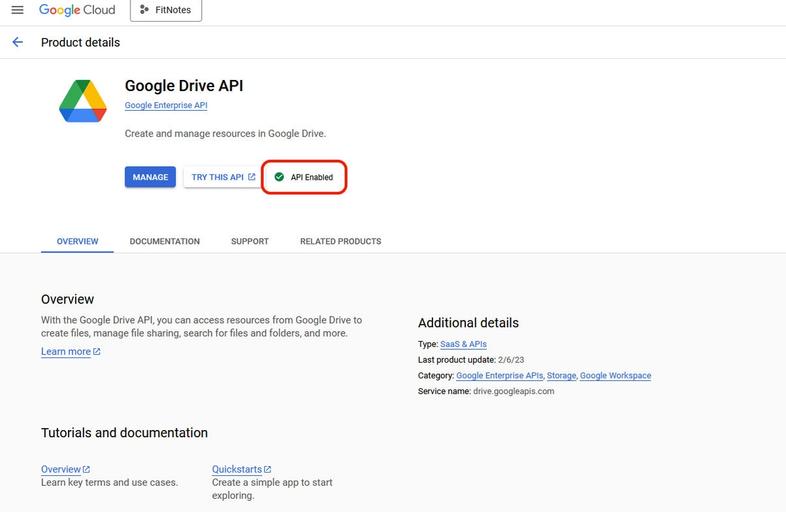Click the TRY THIS API button
The image size is (786, 512).
click(x=223, y=177)
